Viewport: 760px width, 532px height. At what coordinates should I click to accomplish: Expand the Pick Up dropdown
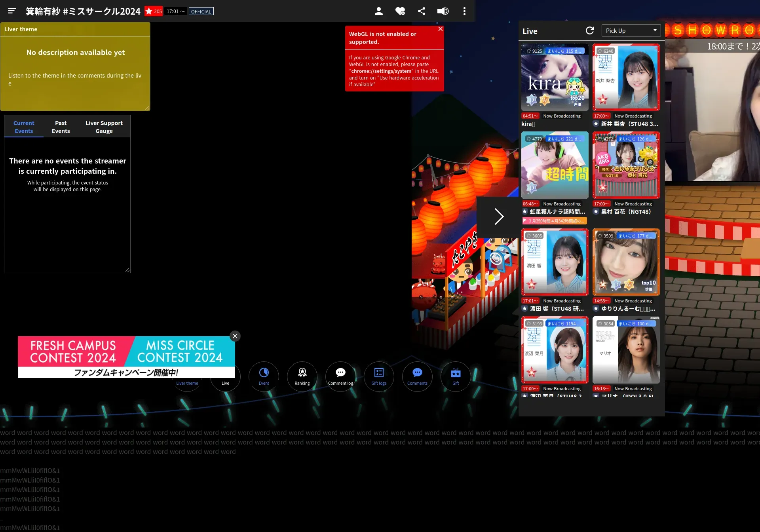(x=631, y=31)
